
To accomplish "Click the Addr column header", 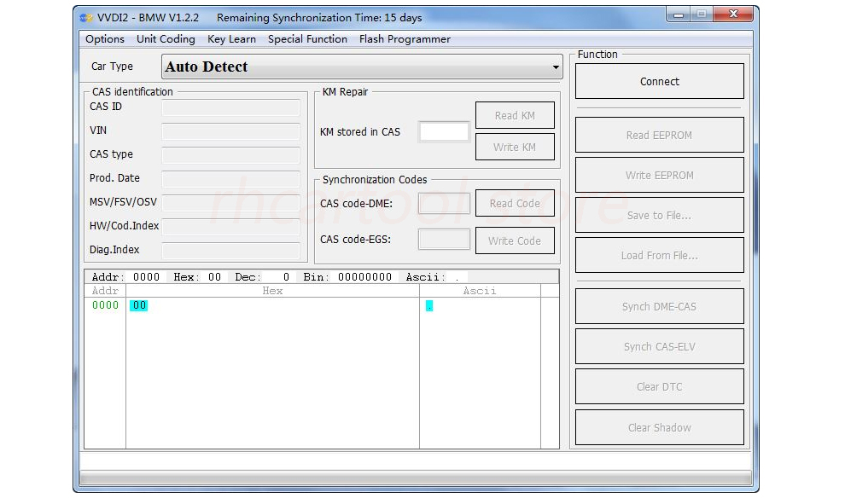I will 105,291.
